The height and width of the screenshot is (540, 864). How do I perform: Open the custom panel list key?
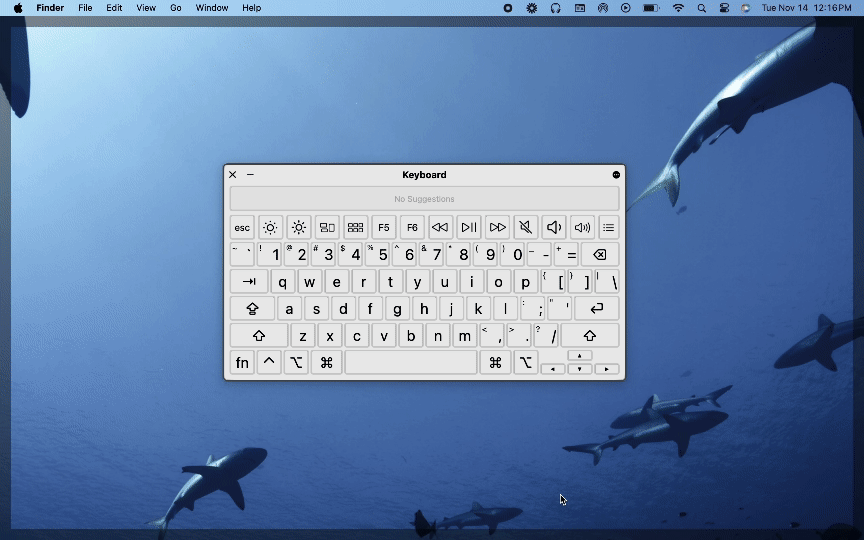click(608, 228)
